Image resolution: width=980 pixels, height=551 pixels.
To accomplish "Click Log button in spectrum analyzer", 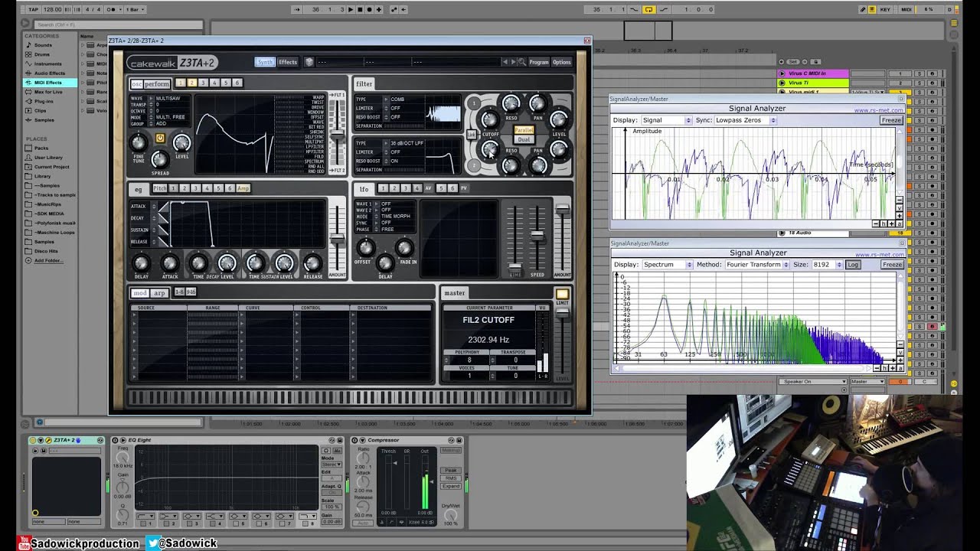I will click(x=853, y=265).
